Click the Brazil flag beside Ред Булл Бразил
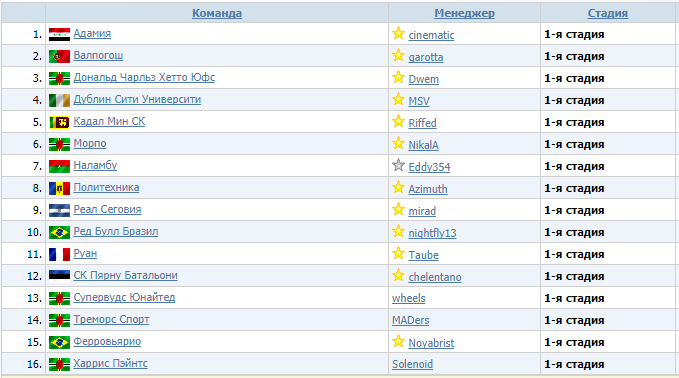 click(59, 233)
